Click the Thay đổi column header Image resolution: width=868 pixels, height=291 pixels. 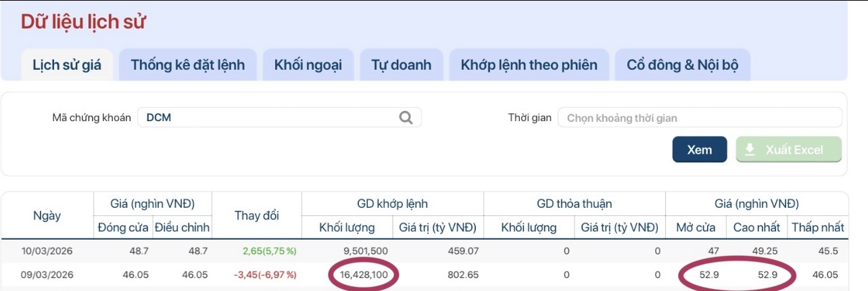[x=257, y=215]
